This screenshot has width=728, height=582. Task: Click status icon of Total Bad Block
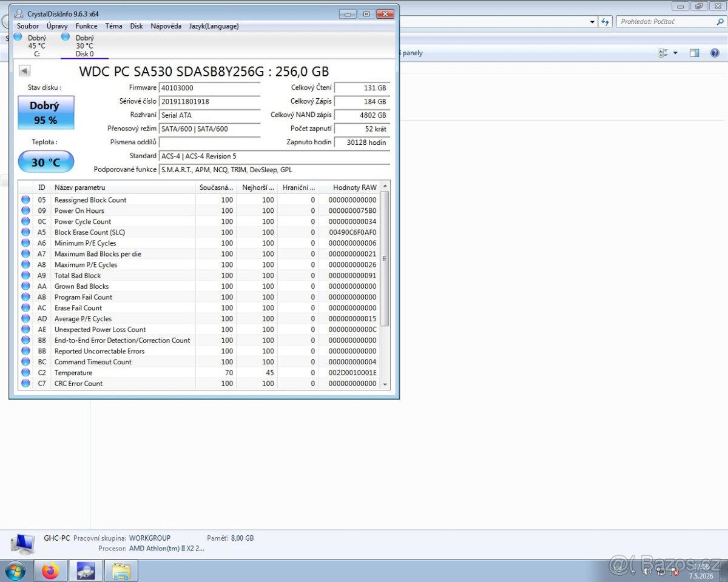[25, 275]
